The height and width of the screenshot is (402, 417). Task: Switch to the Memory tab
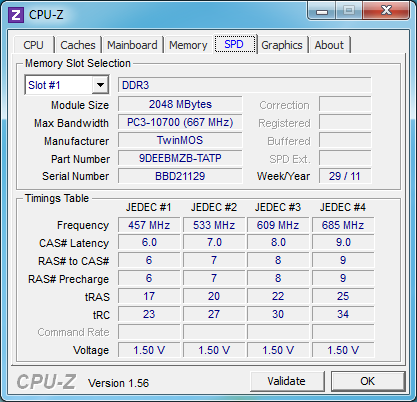coord(188,45)
